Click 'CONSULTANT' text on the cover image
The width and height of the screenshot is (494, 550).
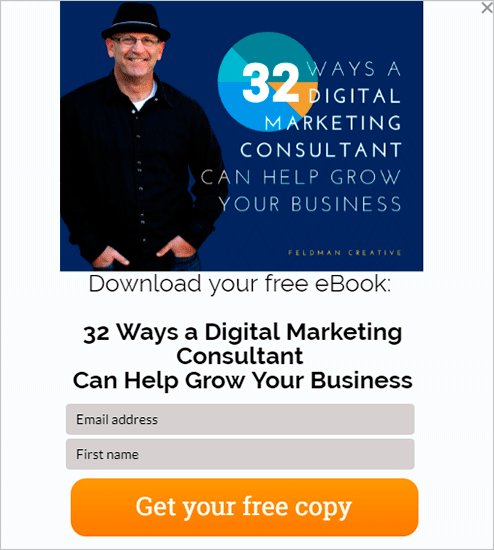tap(321, 150)
